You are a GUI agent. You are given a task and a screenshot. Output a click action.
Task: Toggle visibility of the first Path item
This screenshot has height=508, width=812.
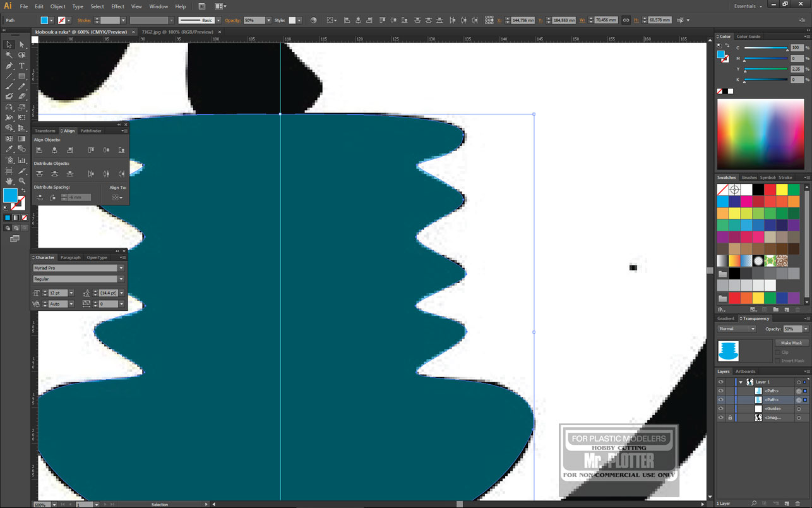coord(720,390)
